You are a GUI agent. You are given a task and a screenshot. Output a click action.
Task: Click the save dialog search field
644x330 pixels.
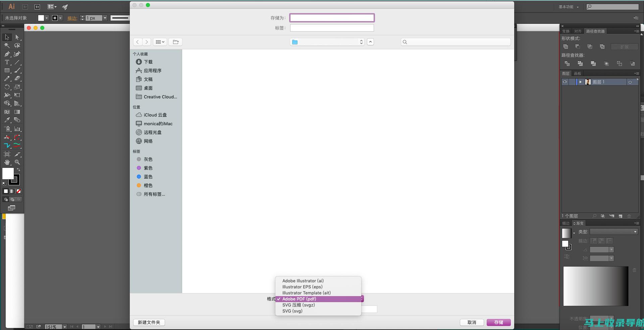coord(455,42)
